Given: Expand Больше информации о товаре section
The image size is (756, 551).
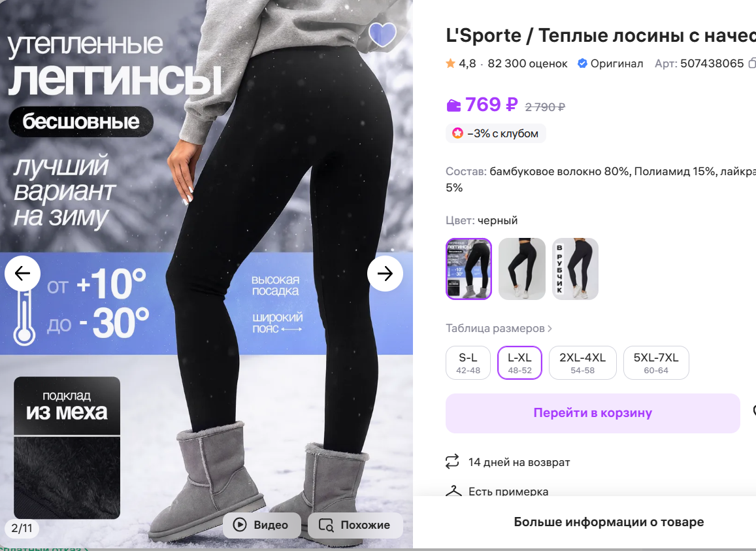Looking at the screenshot, I should tap(608, 522).
